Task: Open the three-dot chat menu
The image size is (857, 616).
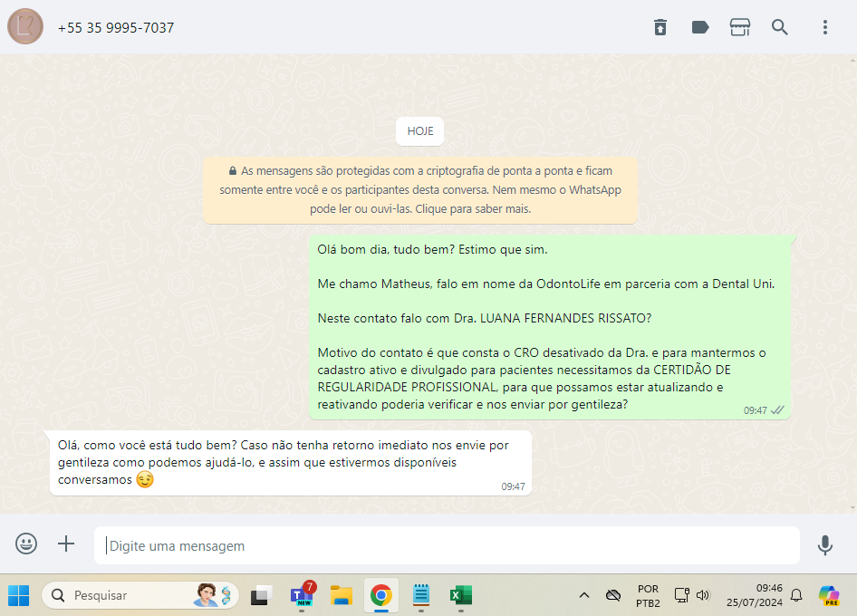Action: (x=824, y=27)
